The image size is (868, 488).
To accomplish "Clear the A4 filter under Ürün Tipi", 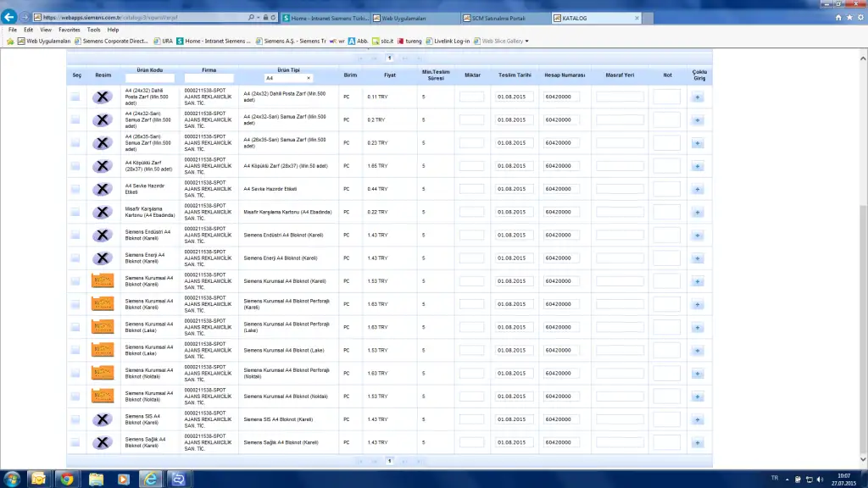I will pos(309,78).
